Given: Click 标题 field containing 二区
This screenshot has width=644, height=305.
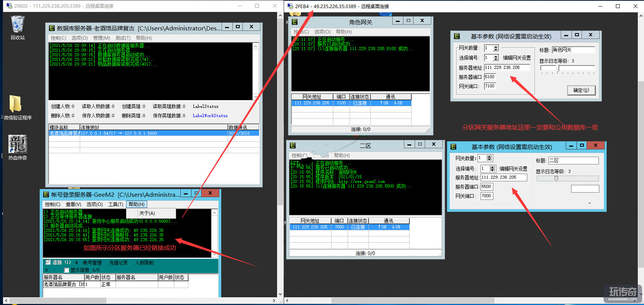Looking at the screenshot, I should (573, 161).
